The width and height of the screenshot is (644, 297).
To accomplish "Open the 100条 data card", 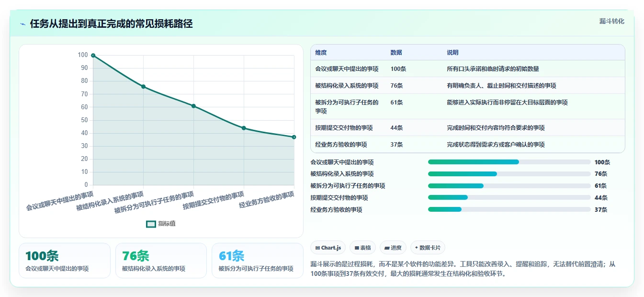I will 65,261.
